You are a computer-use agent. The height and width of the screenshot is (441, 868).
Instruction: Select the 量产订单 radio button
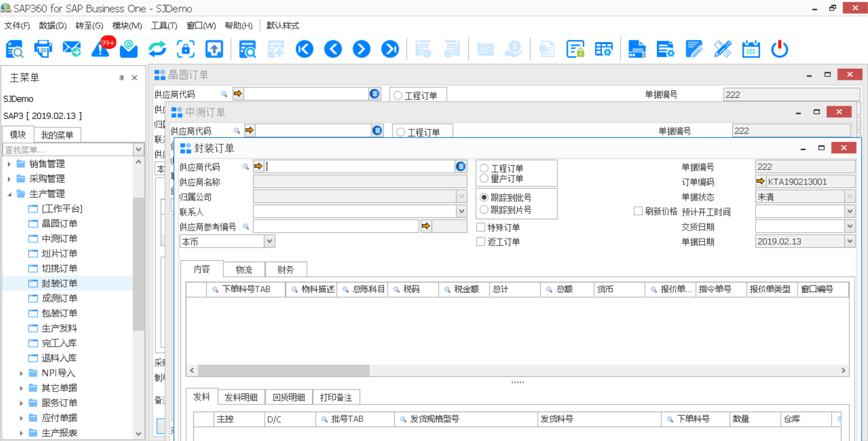[484, 179]
